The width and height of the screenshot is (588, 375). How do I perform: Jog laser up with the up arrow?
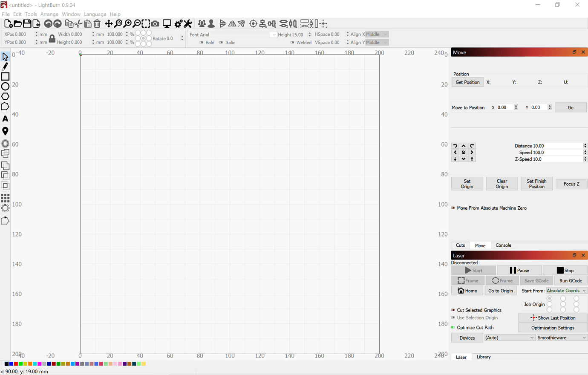point(464,146)
